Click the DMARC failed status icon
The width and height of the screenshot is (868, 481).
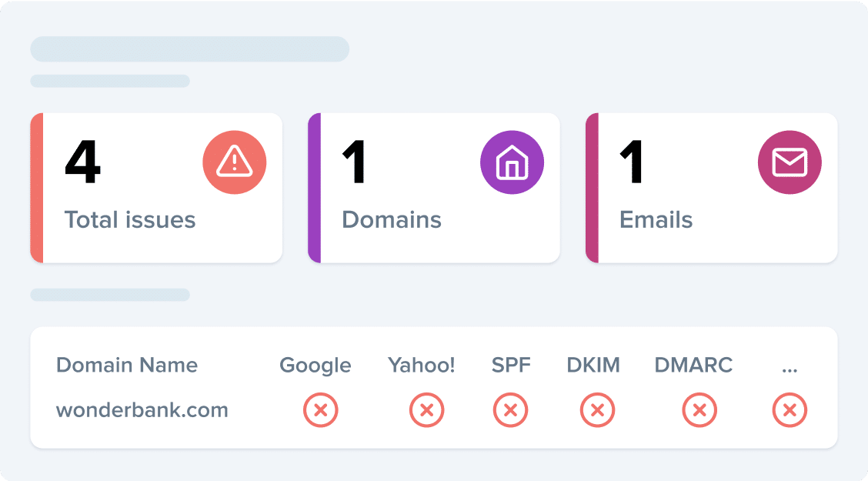click(x=699, y=410)
